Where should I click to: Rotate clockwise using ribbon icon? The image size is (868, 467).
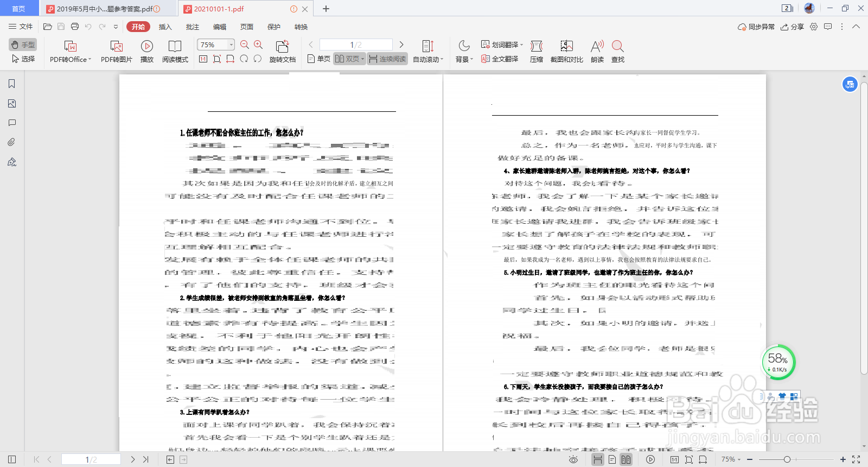(257, 59)
